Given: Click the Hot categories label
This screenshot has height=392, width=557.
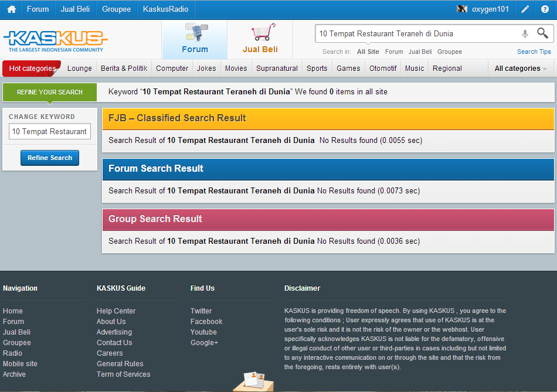Looking at the screenshot, I should coord(32,69).
